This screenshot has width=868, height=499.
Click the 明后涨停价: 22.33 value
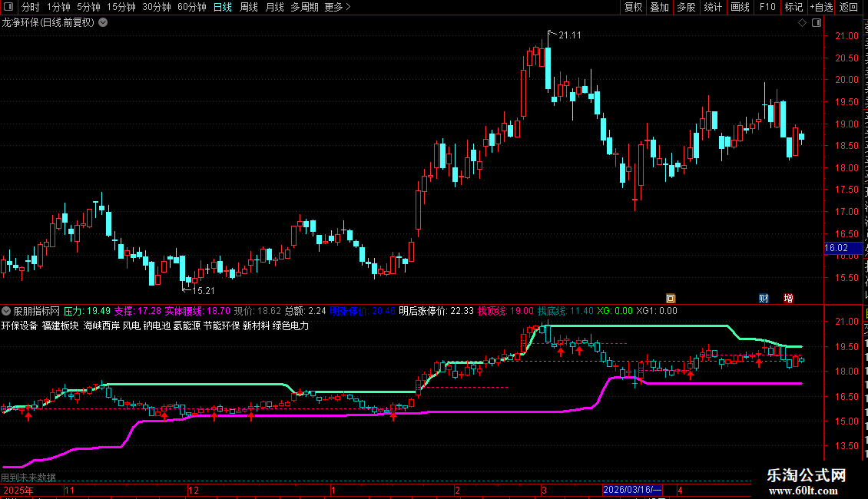[x=436, y=311]
